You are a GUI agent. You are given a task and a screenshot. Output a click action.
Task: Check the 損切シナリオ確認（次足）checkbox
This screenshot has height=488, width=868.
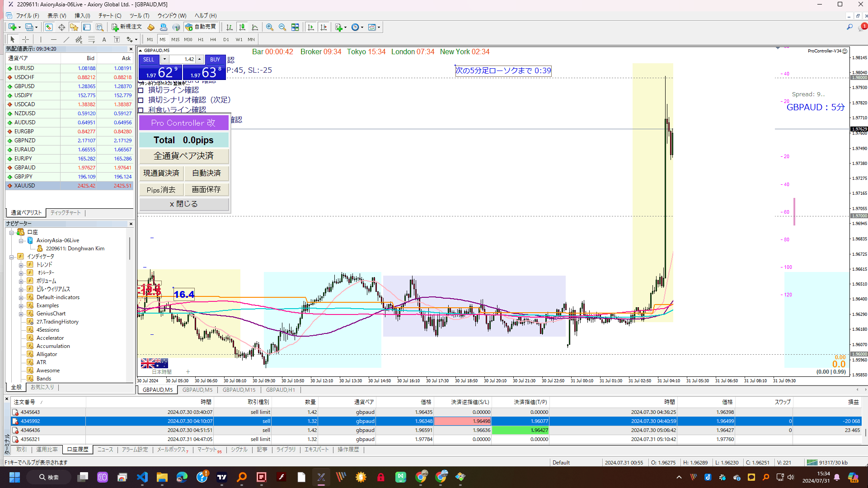(141, 100)
